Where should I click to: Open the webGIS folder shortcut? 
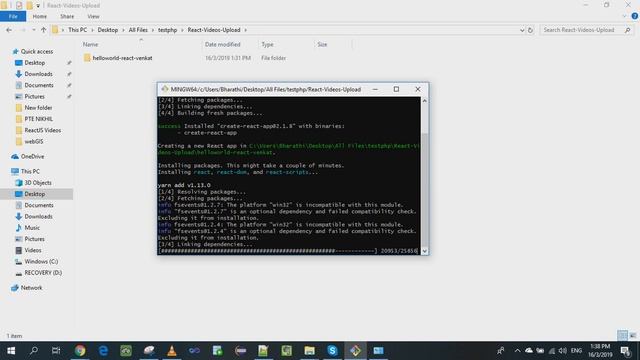click(33, 141)
